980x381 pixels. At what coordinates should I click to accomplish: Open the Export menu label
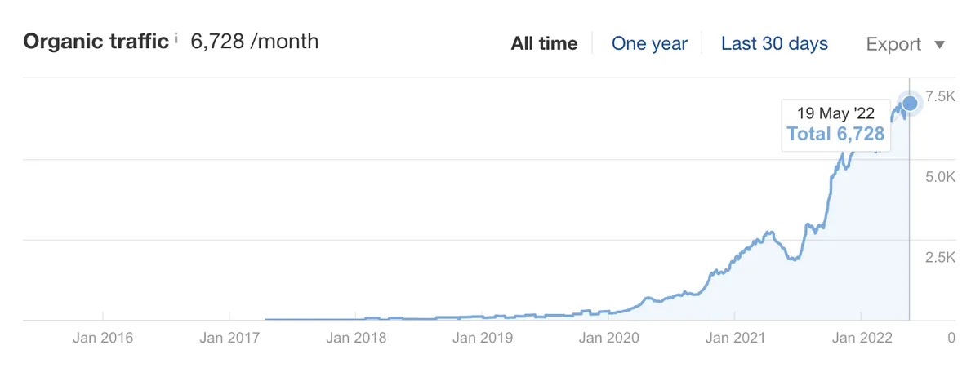pos(893,44)
